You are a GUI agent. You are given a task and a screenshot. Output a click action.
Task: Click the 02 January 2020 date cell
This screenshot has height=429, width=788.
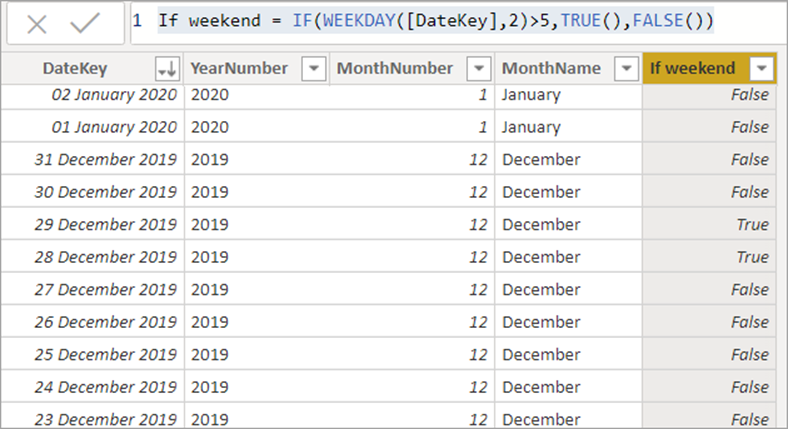[x=114, y=95]
